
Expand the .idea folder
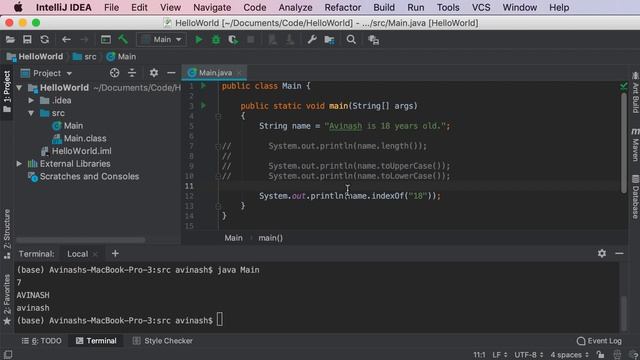[x=31, y=100]
